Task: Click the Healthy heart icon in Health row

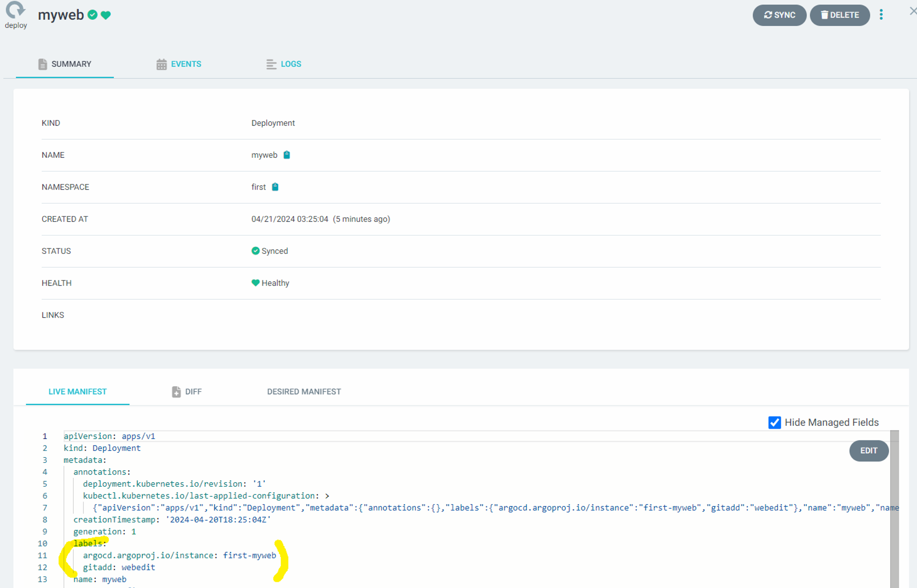Action: coord(255,283)
